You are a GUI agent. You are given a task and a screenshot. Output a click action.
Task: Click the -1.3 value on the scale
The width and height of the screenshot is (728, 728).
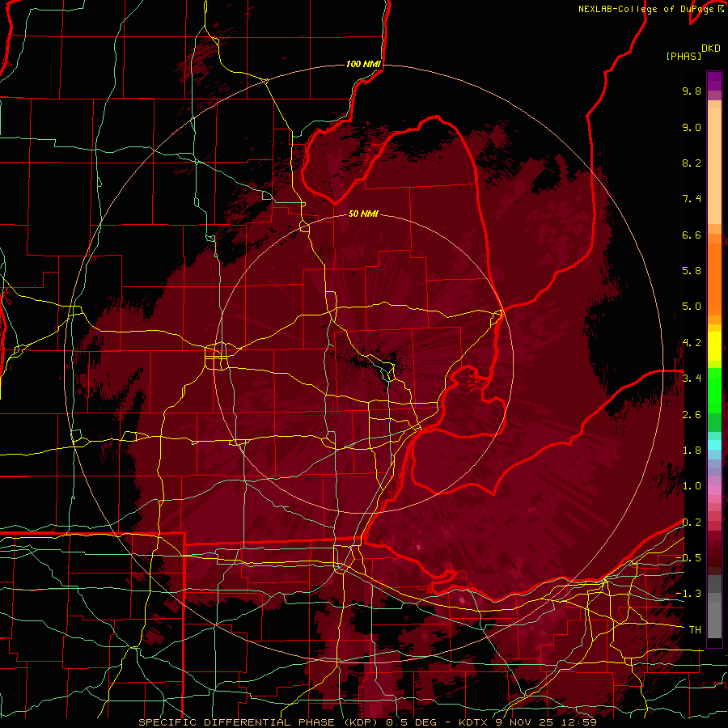tap(688, 594)
